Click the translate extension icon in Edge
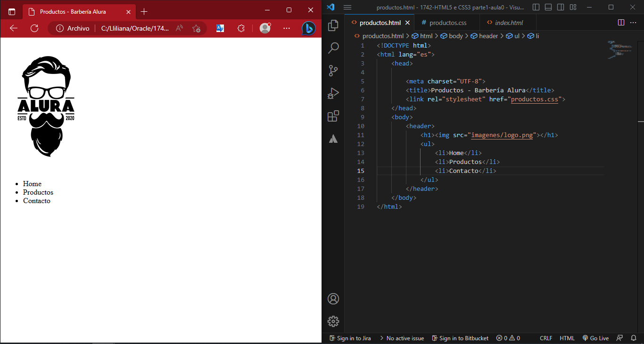 tap(220, 28)
